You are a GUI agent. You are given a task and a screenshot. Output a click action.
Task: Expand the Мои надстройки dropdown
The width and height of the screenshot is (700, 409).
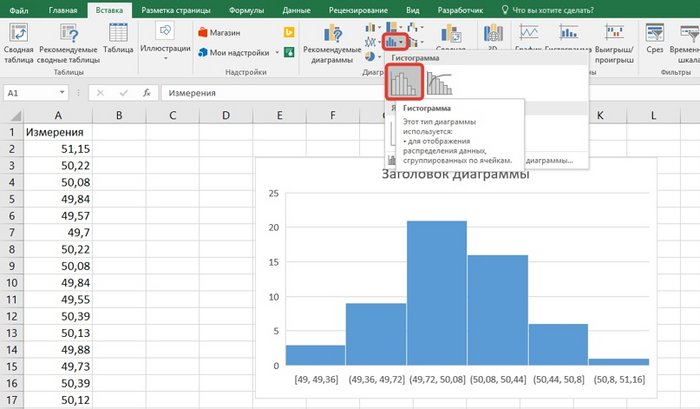click(x=275, y=50)
